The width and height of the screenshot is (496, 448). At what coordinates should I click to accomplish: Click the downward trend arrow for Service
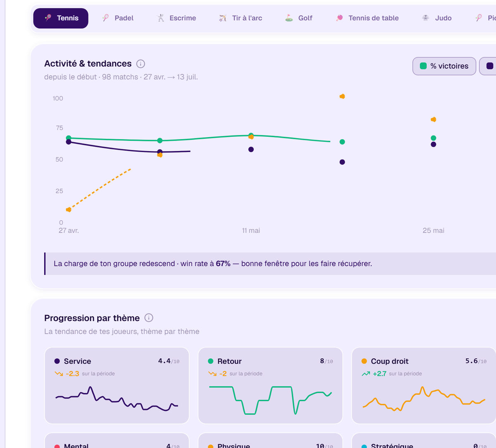pyautogui.click(x=58, y=374)
